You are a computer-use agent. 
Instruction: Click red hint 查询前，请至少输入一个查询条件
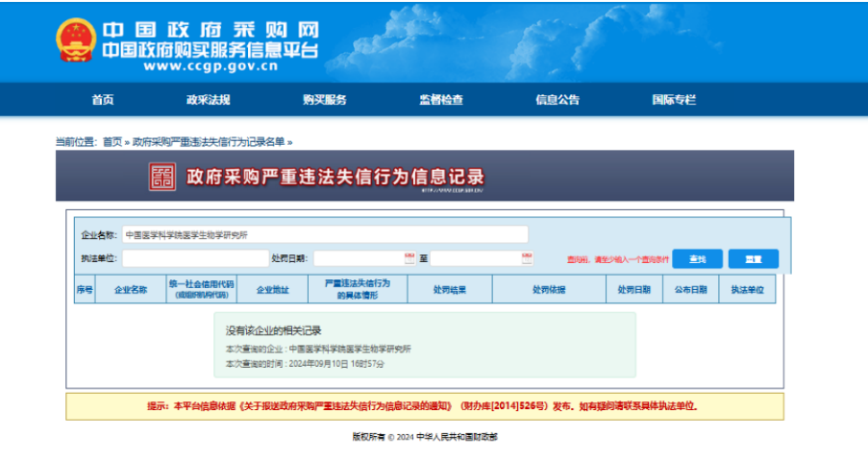(x=618, y=259)
